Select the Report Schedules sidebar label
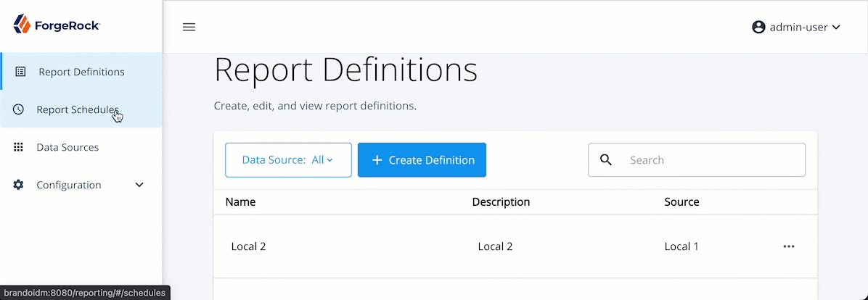868x300 pixels. [77, 109]
